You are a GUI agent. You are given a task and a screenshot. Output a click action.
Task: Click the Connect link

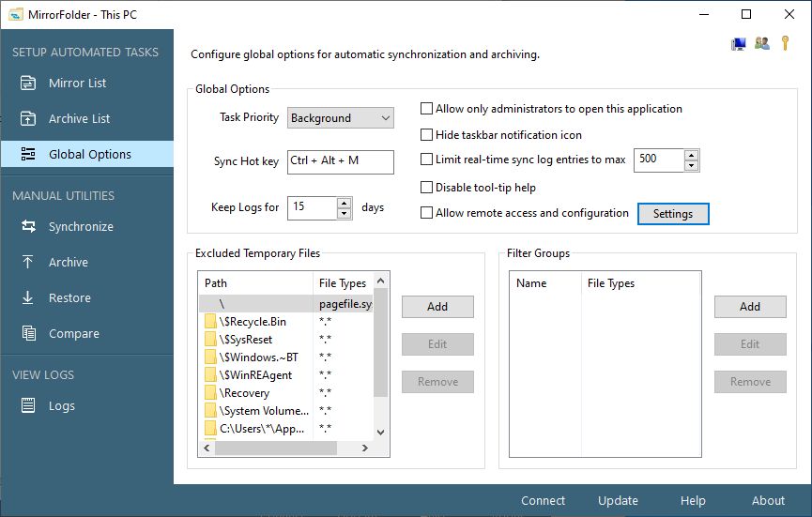click(x=543, y=500)
